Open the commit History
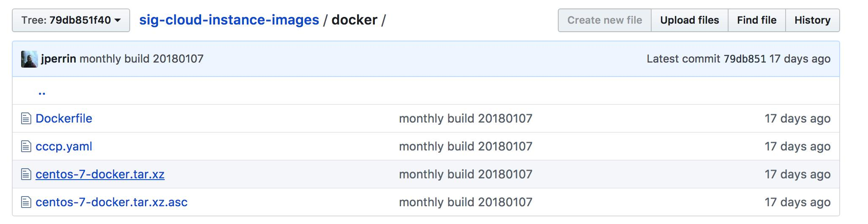Screen dimensions: 868x224 (x=812, y=20)
